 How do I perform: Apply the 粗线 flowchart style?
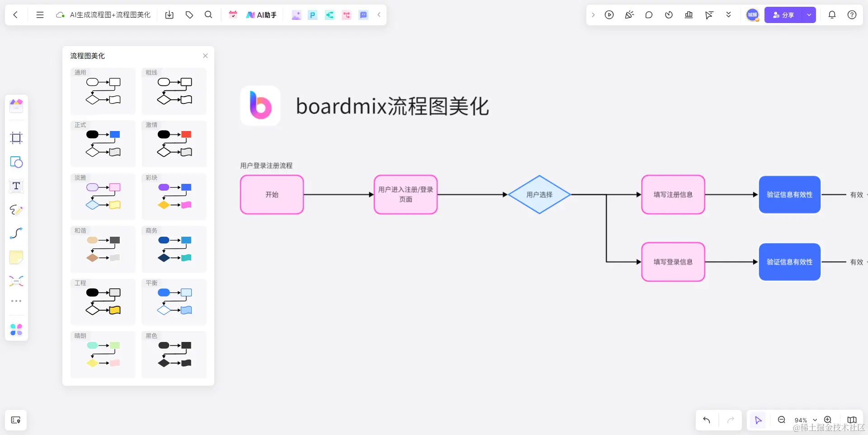click(x=174, y=91)
